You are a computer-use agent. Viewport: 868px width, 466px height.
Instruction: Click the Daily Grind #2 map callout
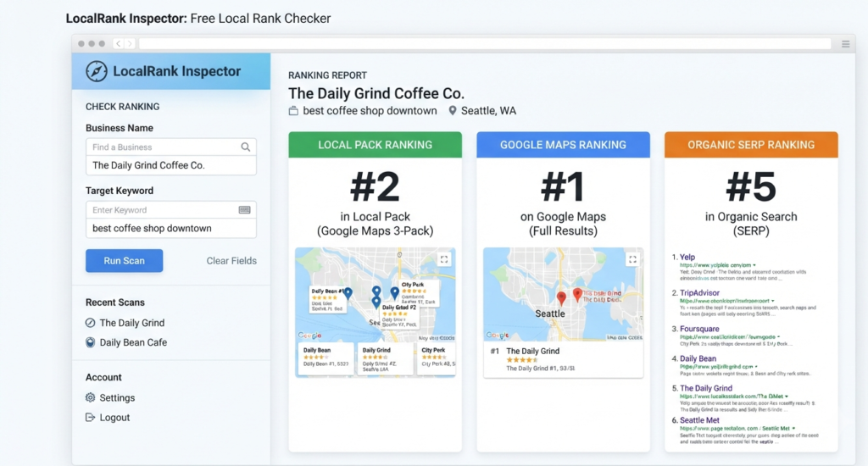click(399, 315)
